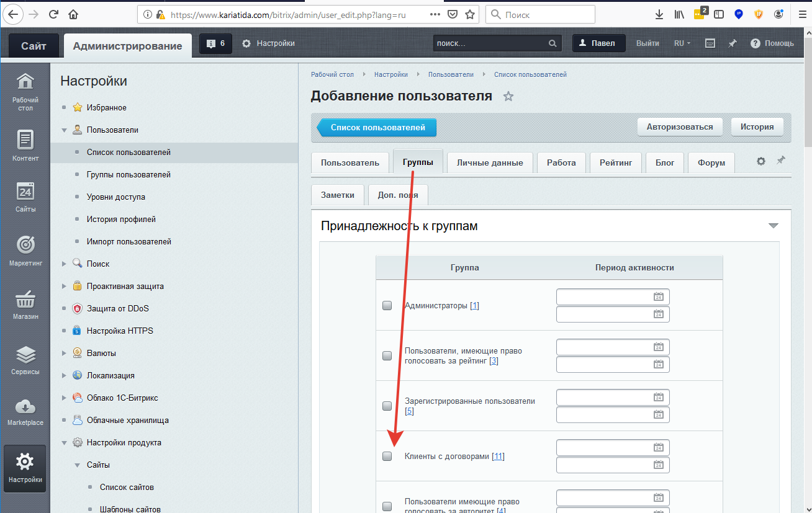Screen dimensions: 812x513
Task: Enable the Клиенты с договорами checkbox
Action: tap(387, 456)
